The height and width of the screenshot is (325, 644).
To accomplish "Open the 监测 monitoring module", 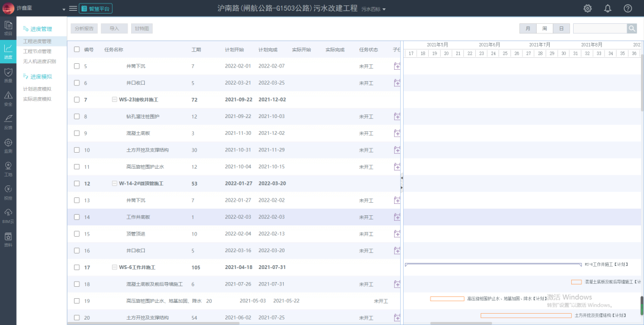I will coord(8,146).
